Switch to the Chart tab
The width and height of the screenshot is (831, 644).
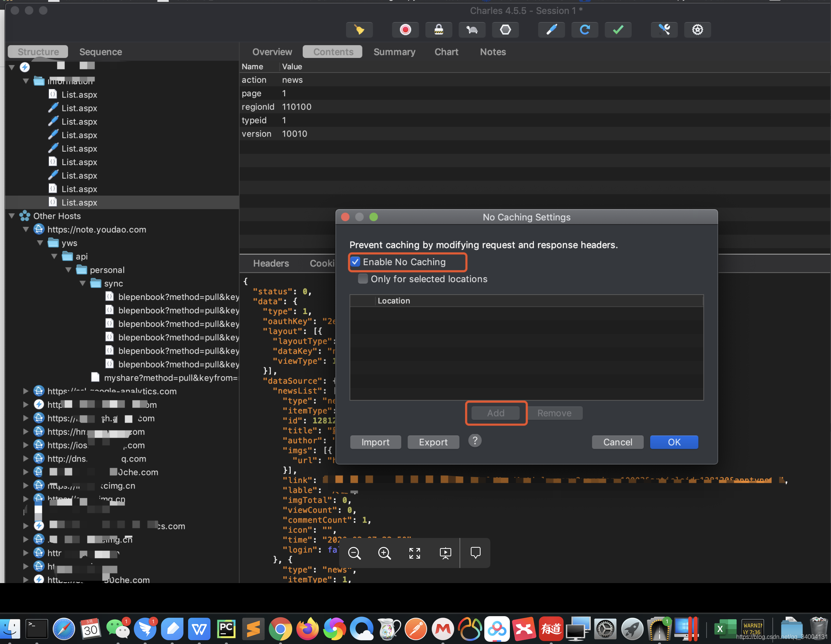click(x=446, y=51)
